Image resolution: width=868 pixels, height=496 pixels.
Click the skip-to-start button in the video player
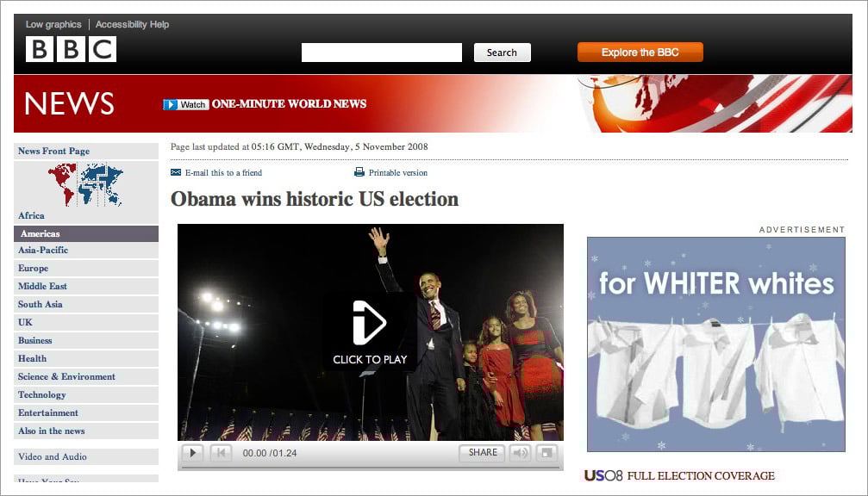click(221, 453)
